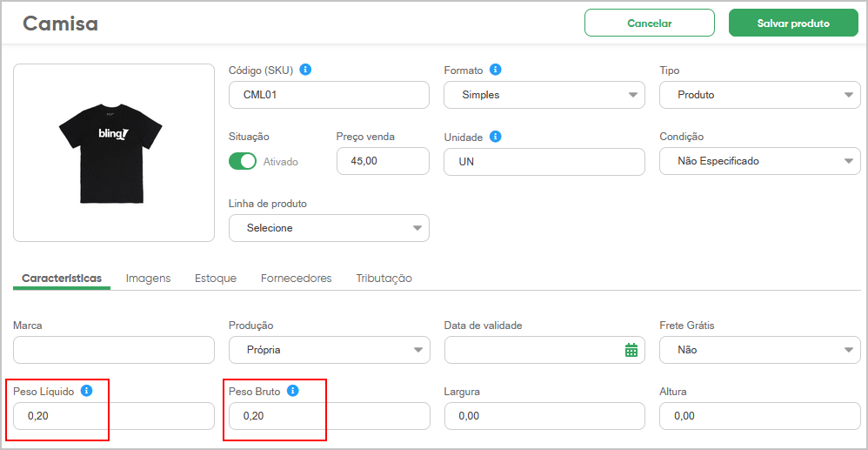The width and height of the screenshot is (868, 450).
Task: Click info icon beside Unidade label
Action: (x=496, y=137)
